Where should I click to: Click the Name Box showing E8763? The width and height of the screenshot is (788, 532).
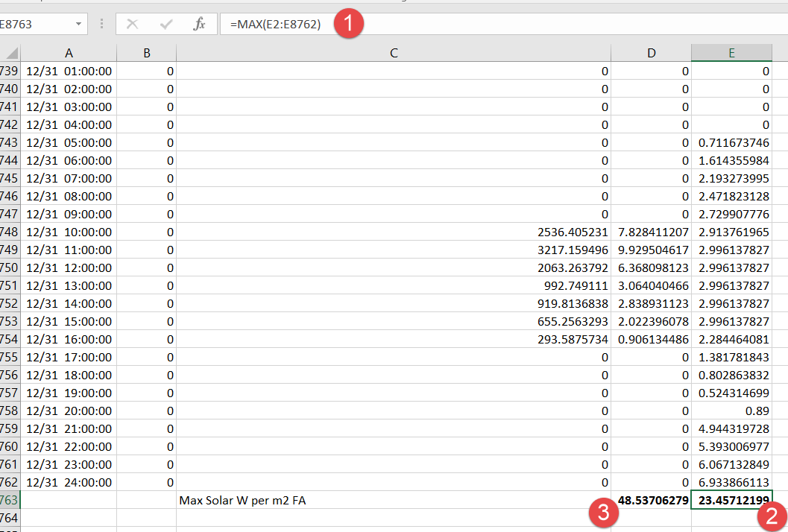35,24
